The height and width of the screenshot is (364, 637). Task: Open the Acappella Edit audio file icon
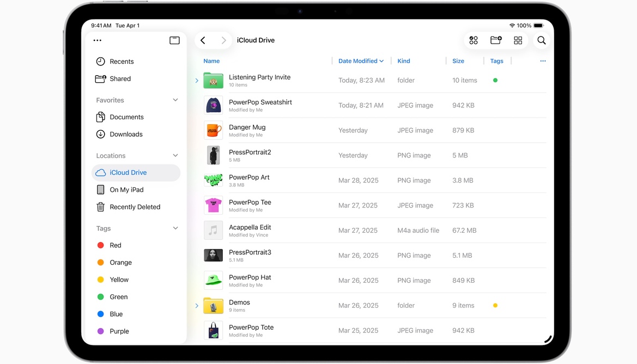[213, 230]
